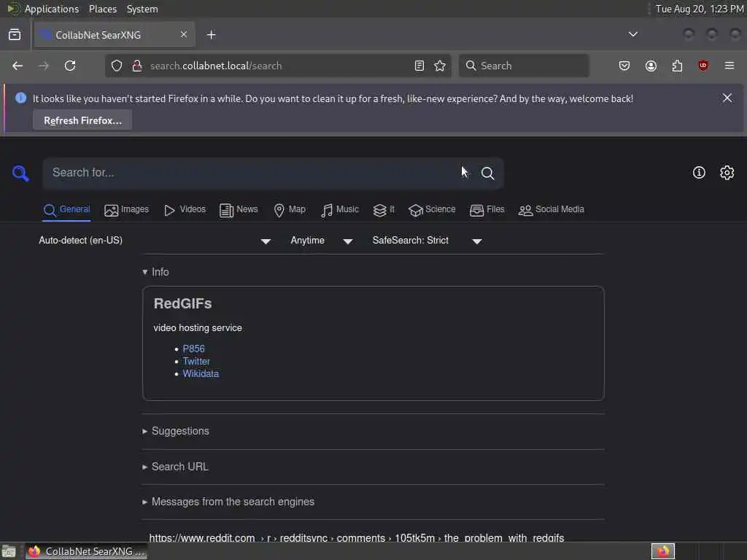Switch to the Map category

click(290, 209)
